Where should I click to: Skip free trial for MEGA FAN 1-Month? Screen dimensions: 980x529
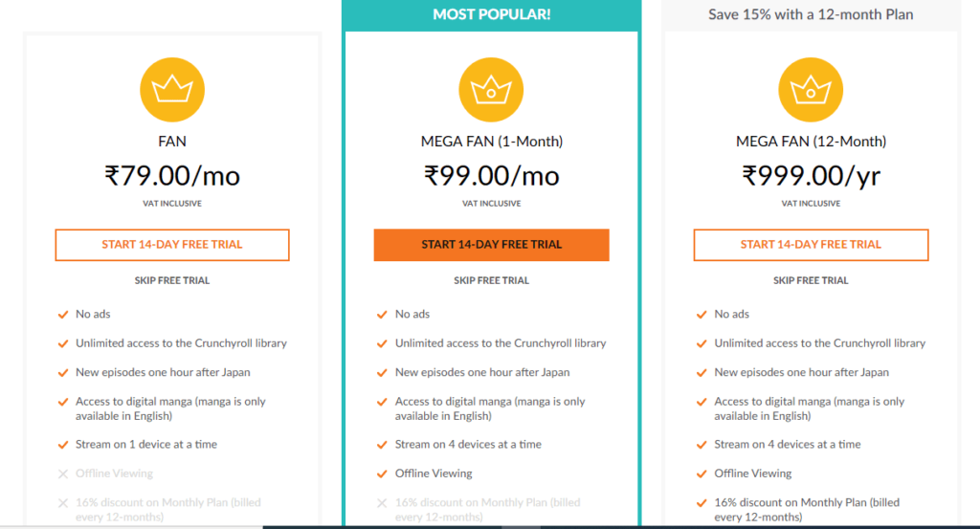491,280
